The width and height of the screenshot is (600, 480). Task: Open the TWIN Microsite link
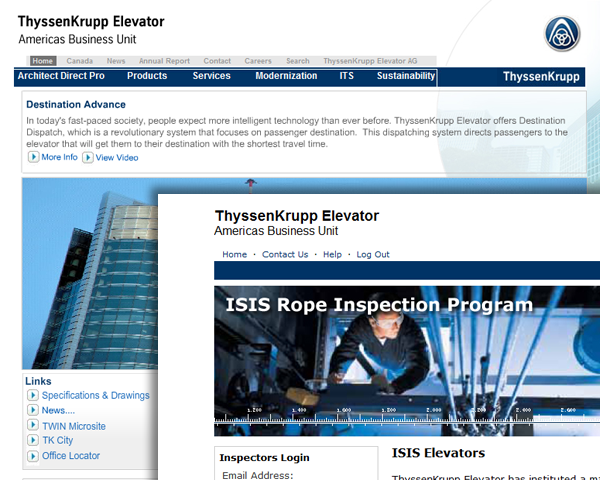point(74,426)
